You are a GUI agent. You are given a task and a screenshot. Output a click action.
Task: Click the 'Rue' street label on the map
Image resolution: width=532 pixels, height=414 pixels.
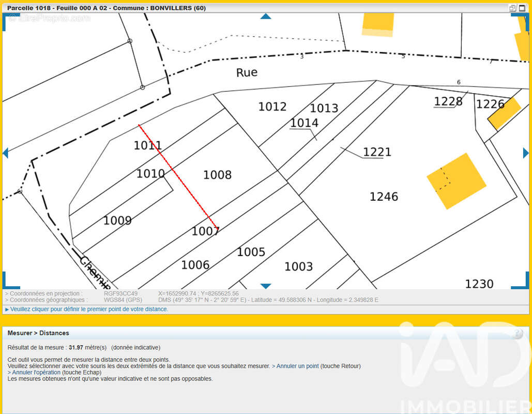click(x=247, y=72)
